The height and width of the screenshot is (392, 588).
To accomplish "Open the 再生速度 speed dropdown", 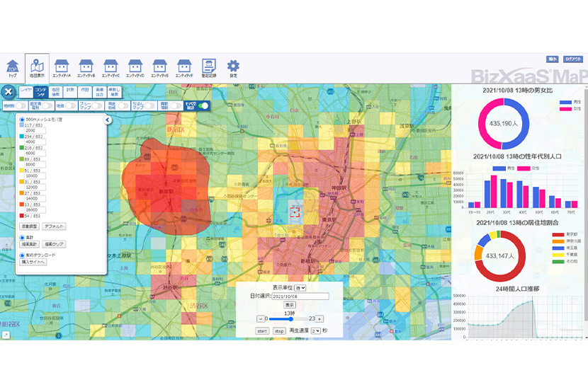I will click(315, 330).
